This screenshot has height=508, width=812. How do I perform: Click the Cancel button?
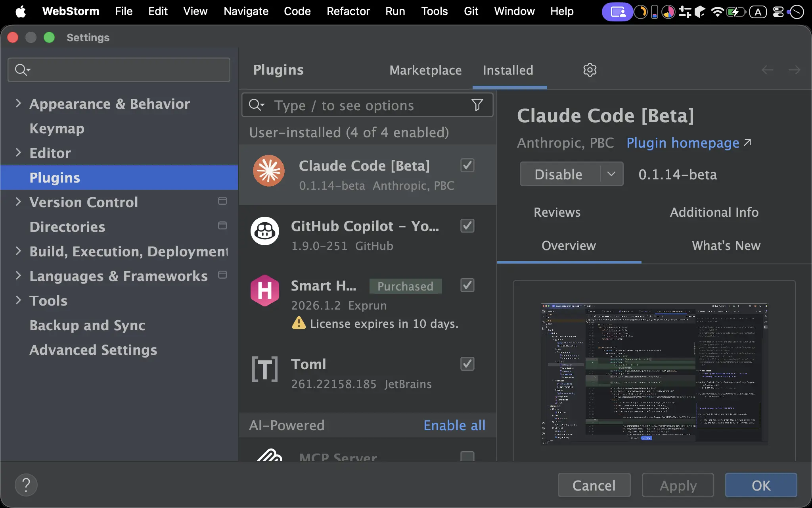click(594, 485)
